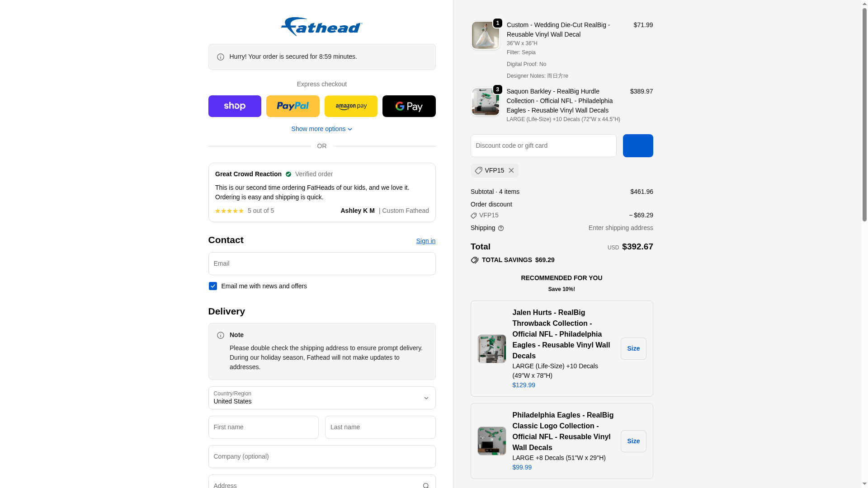Image resolution: width=868 pixels, height=488 pixels.
Task: Choose PayPal express checkout
Action: click(293, 106)
